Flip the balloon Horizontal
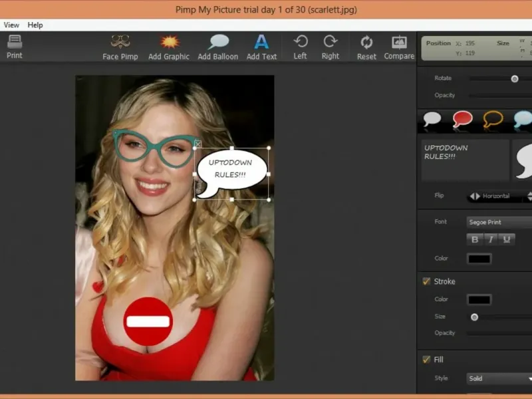Screen dimensions: 532x399 (x=489, y=196)
